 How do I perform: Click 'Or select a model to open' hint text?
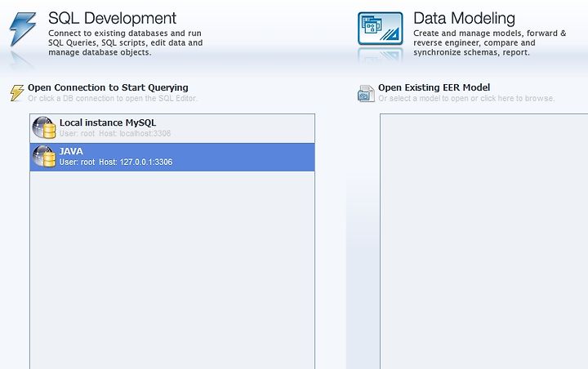coord(466,98)
